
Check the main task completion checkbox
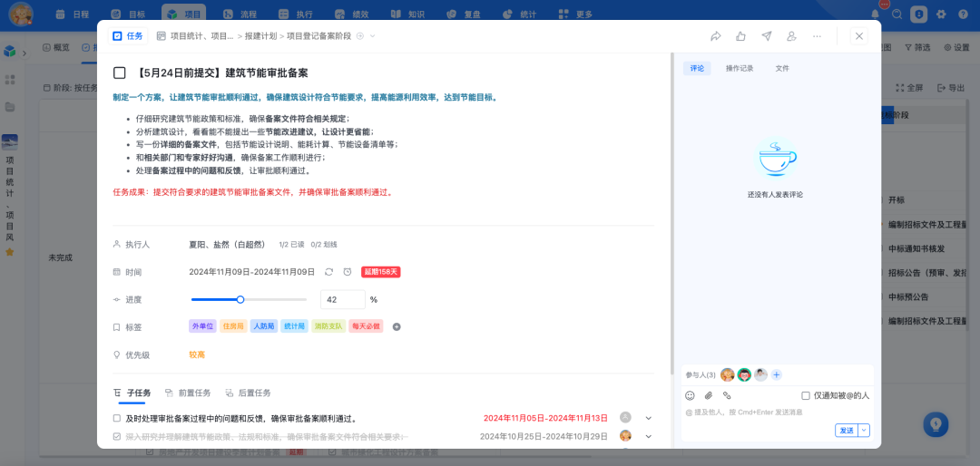[x=120, y=73]
